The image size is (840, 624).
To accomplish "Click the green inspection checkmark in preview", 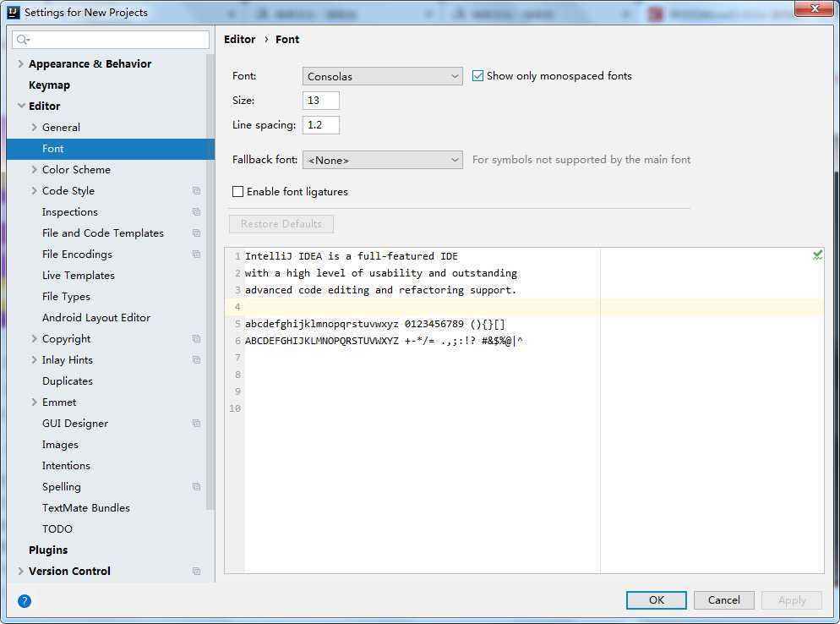I will [x=817, y=255].
